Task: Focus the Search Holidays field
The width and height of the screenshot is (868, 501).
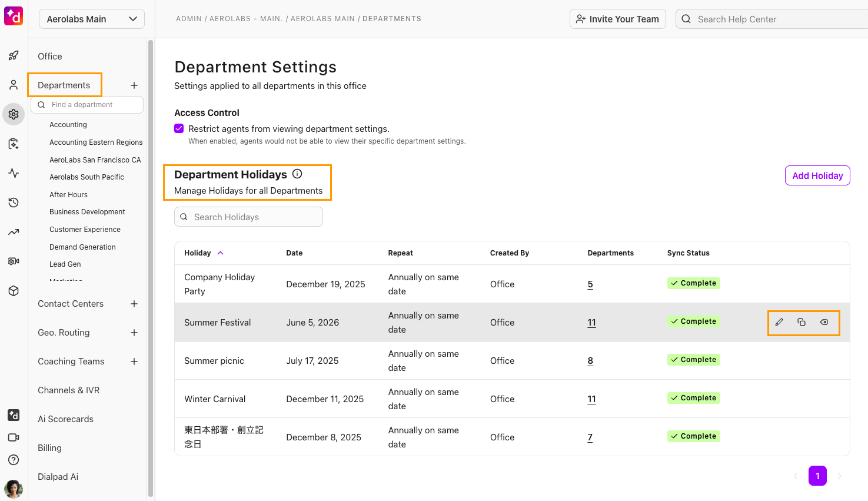Action: pos(248,217)
